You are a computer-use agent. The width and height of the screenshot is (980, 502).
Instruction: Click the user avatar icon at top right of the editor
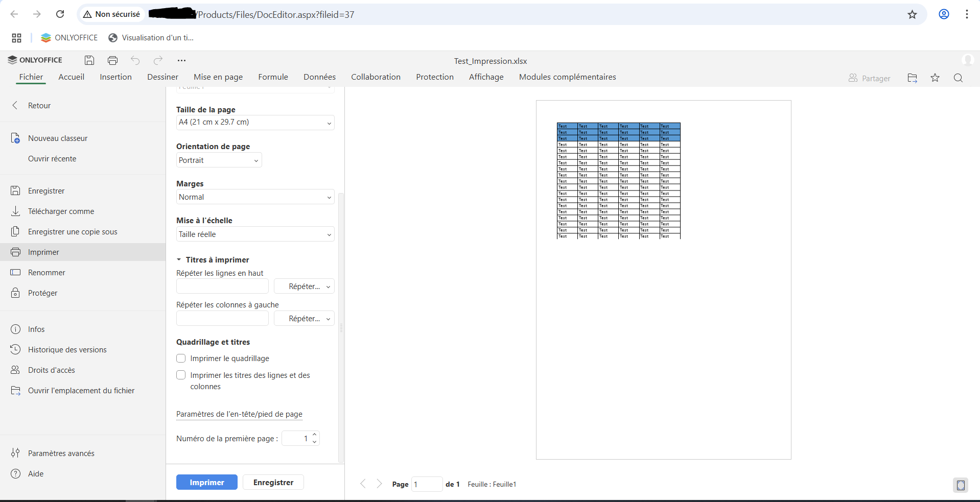(967, 60)
